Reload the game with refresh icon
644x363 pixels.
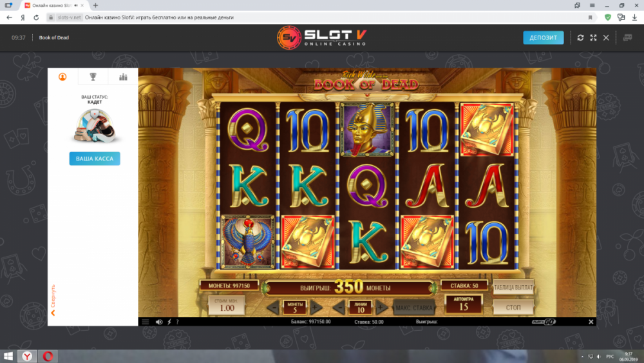(x=580, y=37)
